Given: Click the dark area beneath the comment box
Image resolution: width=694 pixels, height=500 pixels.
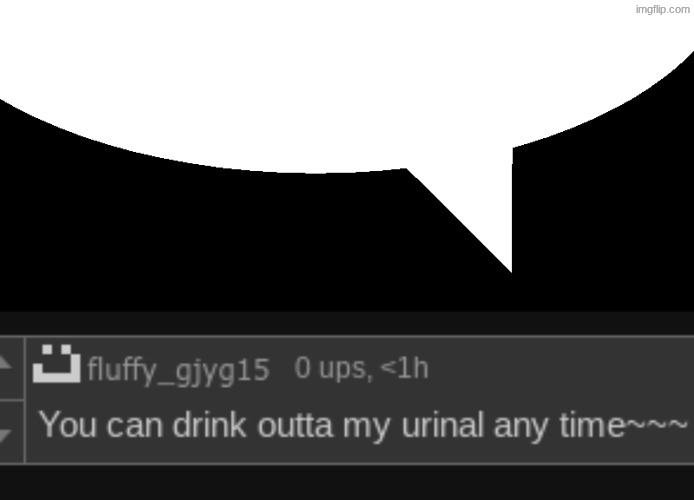Looking at the screenshot, I should click(347, 483).
